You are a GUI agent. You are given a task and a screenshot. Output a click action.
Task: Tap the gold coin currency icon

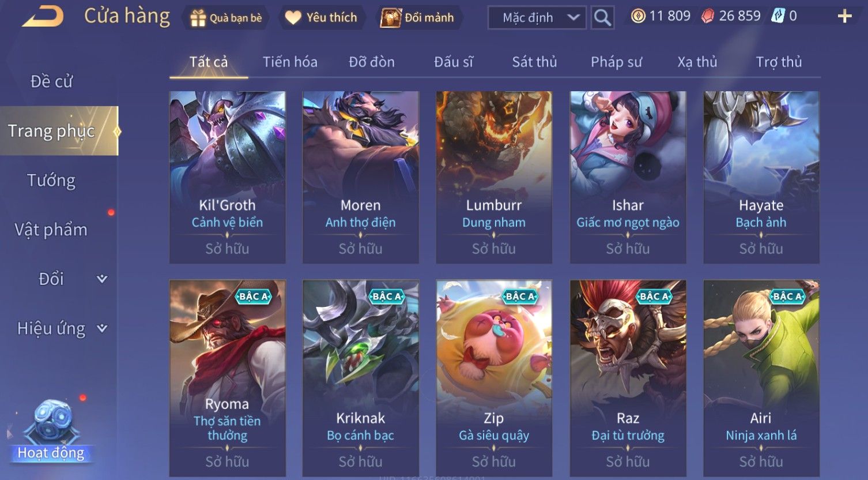coord(638,16)
